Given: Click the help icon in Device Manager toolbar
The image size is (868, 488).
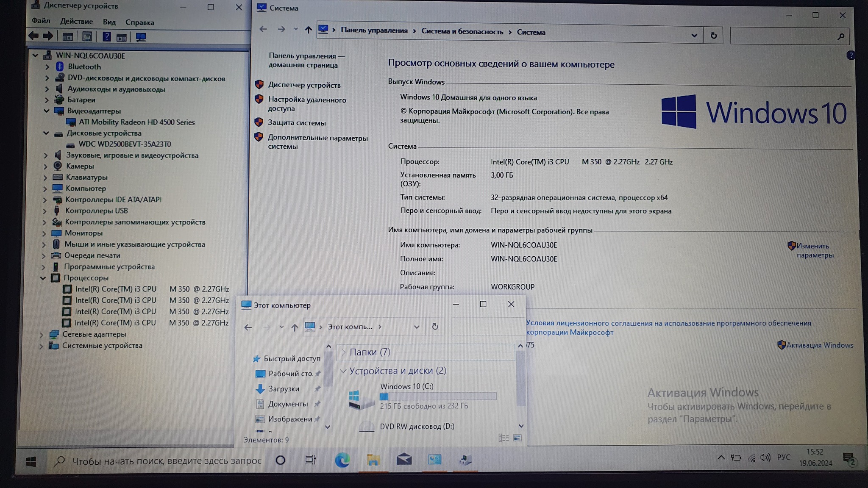Looking at the screenshot, I should [x=106, y=37].
